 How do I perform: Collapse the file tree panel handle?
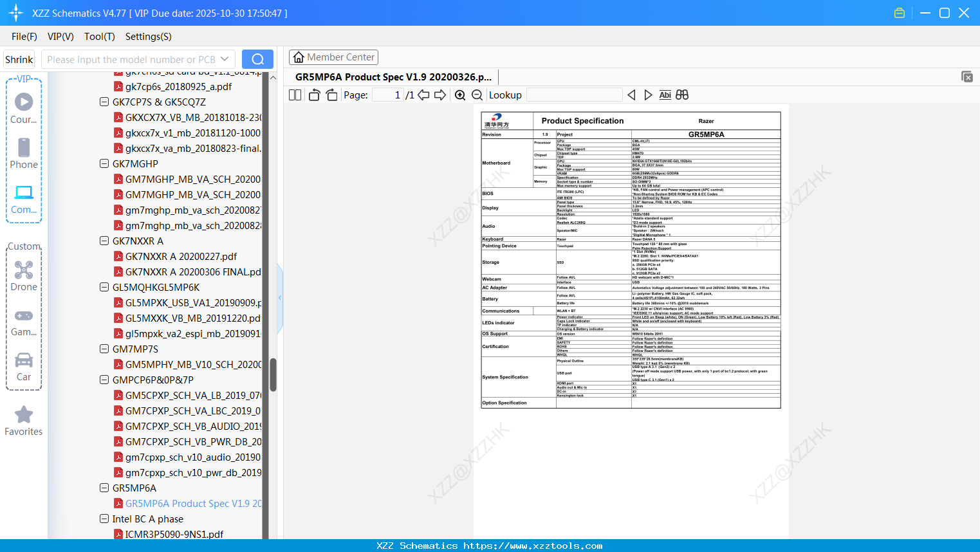(x=280, y=298)
